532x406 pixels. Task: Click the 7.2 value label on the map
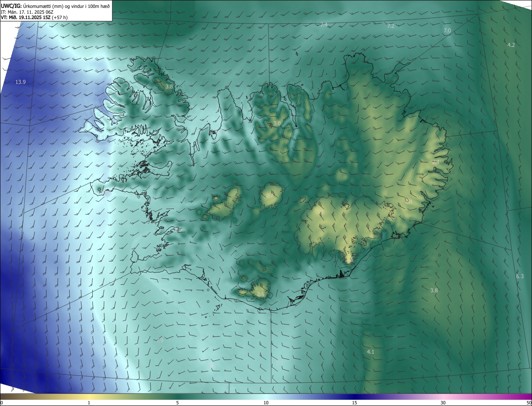[391, 26]
